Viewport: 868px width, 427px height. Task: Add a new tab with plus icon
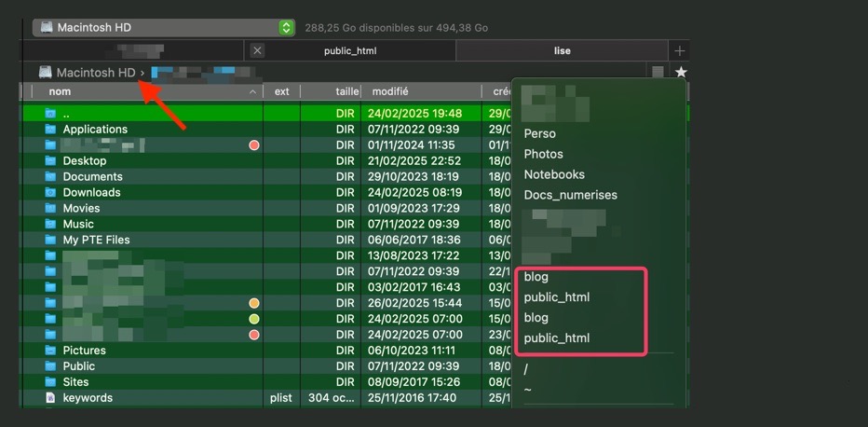coord(680,50)
